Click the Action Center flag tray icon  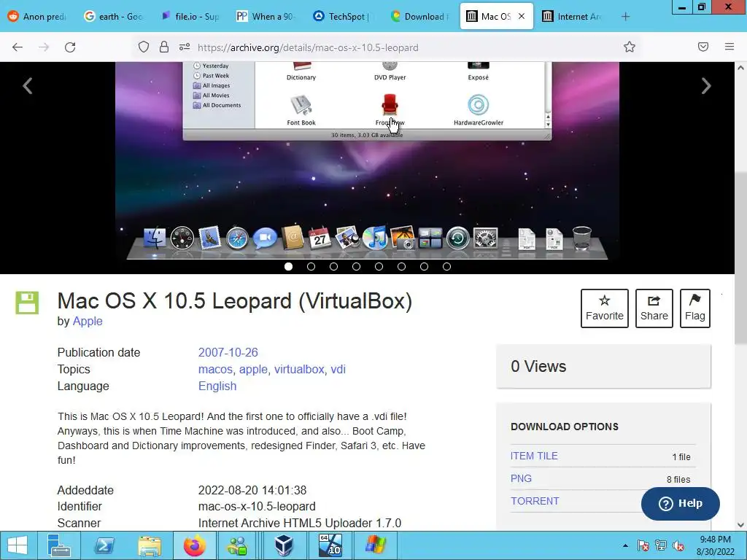click(643, 545)
